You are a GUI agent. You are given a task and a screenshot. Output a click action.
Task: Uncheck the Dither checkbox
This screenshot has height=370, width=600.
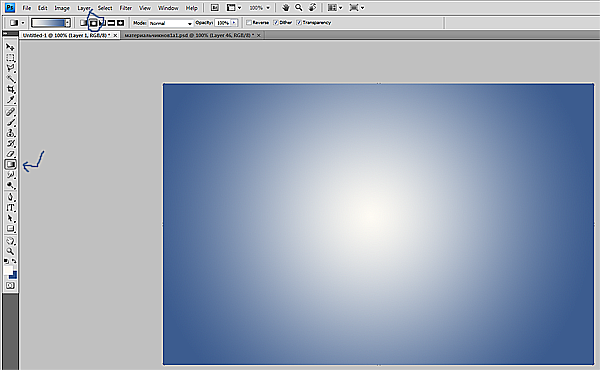coord(276,23)
